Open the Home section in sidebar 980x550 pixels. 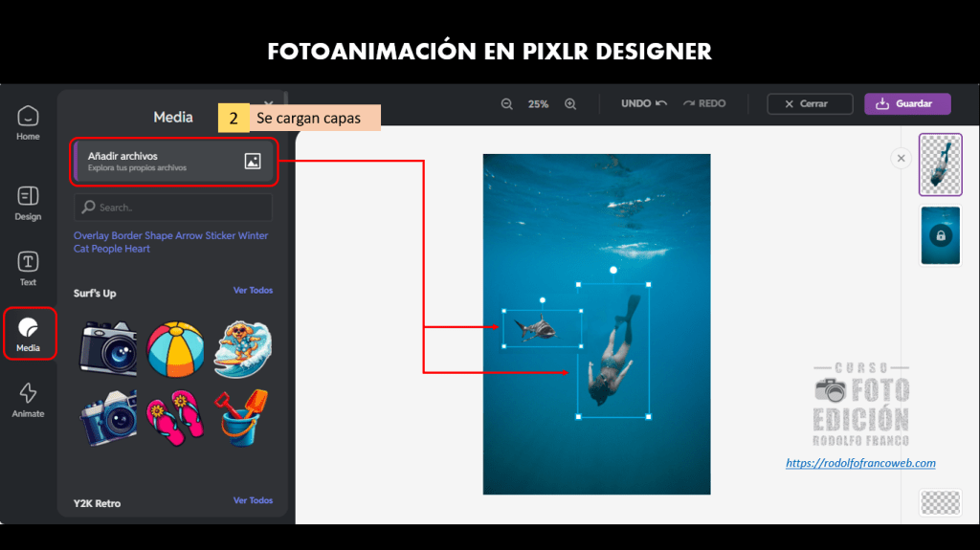pyautogui.click(x=28, y=123)
